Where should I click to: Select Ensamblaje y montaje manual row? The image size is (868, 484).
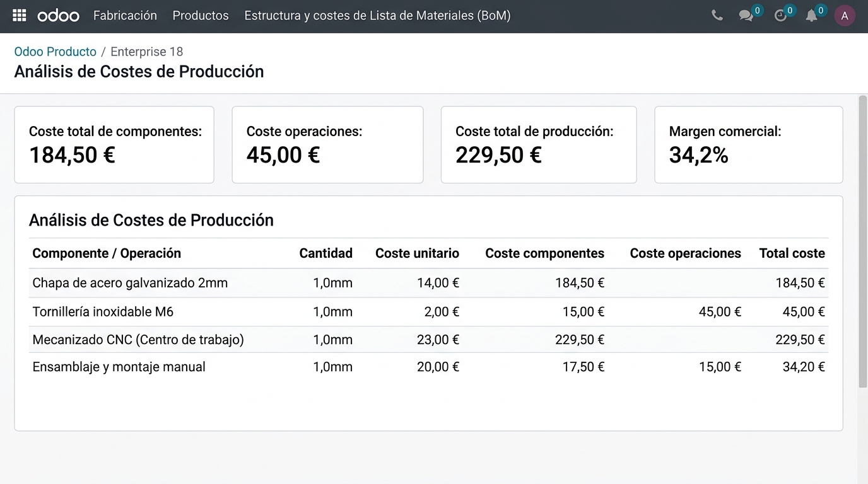coord(428,367)
